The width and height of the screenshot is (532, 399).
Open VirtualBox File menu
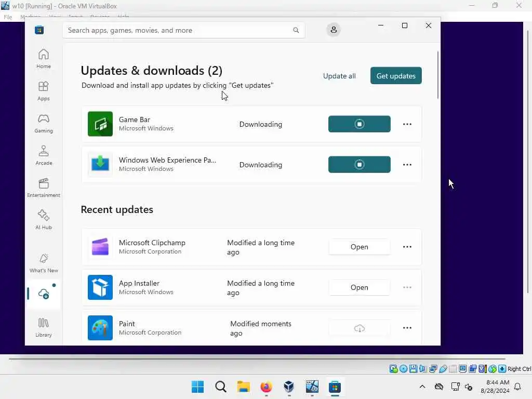(8, 17)
